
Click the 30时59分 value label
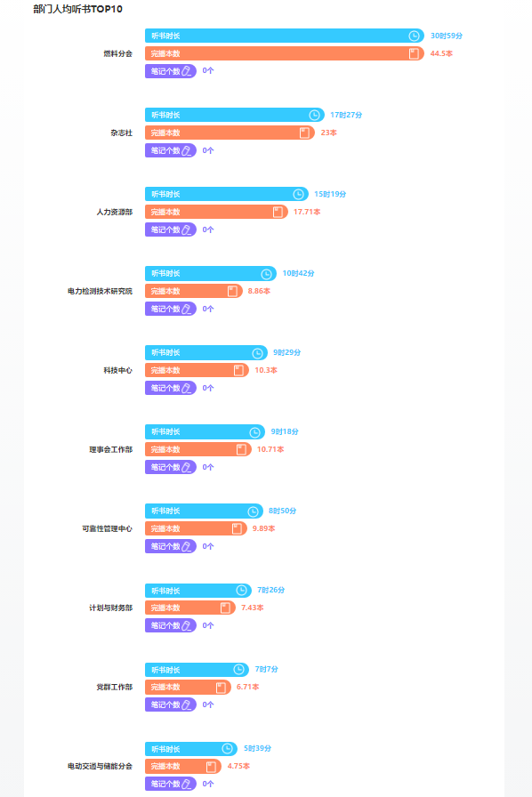pos(447,36)
